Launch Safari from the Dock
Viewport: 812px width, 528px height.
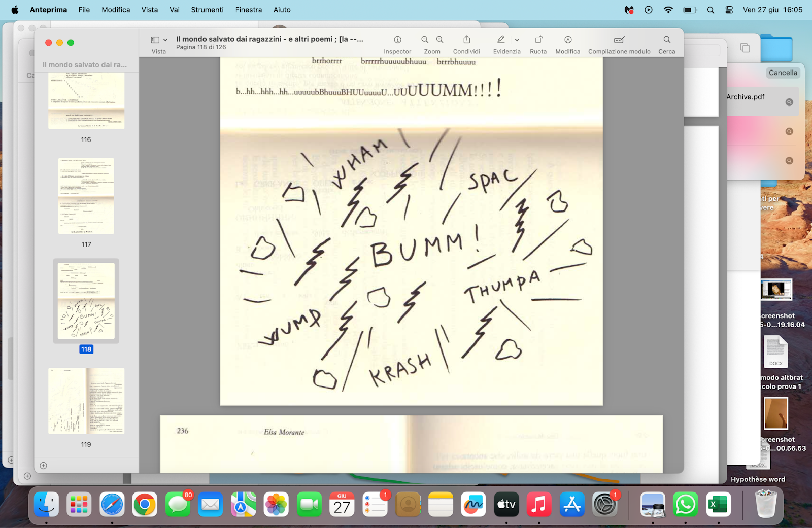(112, 505)
